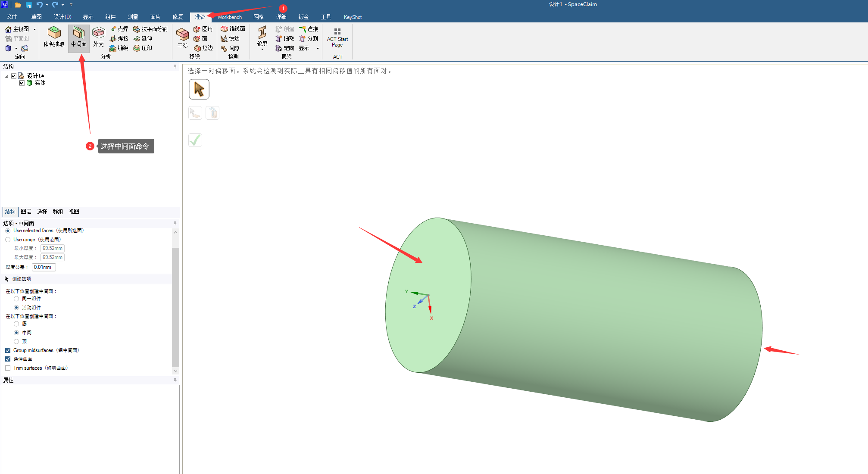Viewport: 868px width, 474px height.
Task: Click the 焊接 weld tool
Action: tap(119, 38)
